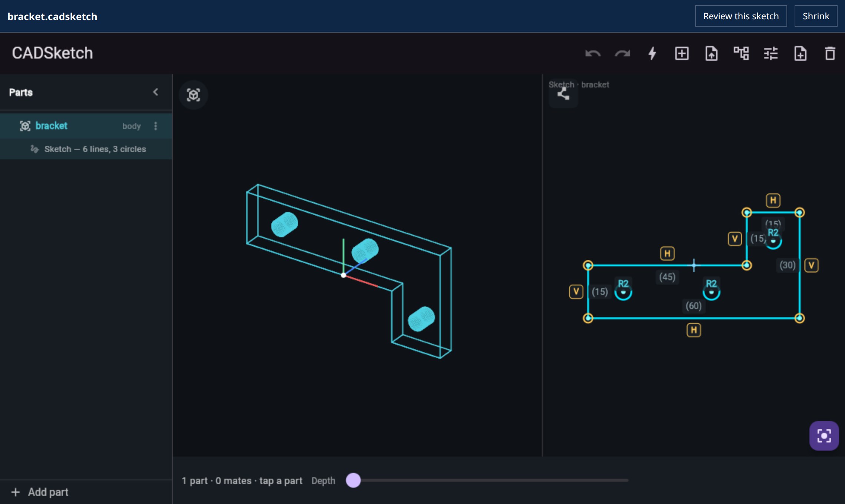
Task: Select the bottom-left sketch vertex point
Action: (x=588, y=318)
